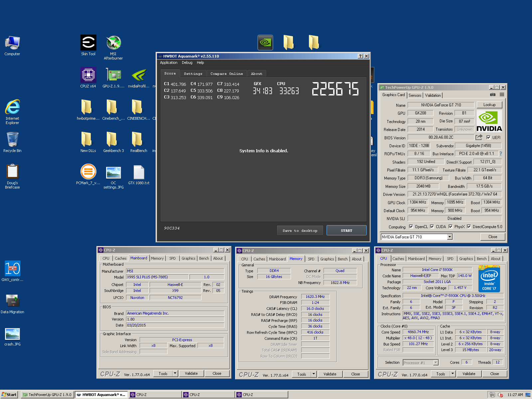Viewport: 532px width, 399px height.
Task: Open the Internet Explorer desktop icon
Action: click(x=12, y=112)
